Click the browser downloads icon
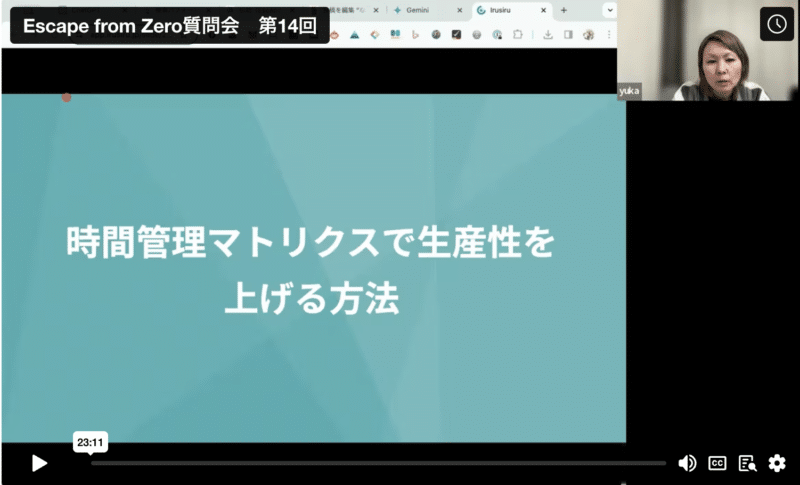Viewport: 800px width, 485px height. click(548, 34)
